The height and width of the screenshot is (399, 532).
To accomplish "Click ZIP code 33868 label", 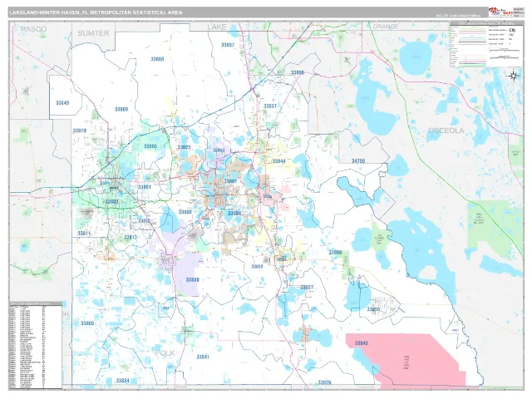I will click(x=157, y=59).
